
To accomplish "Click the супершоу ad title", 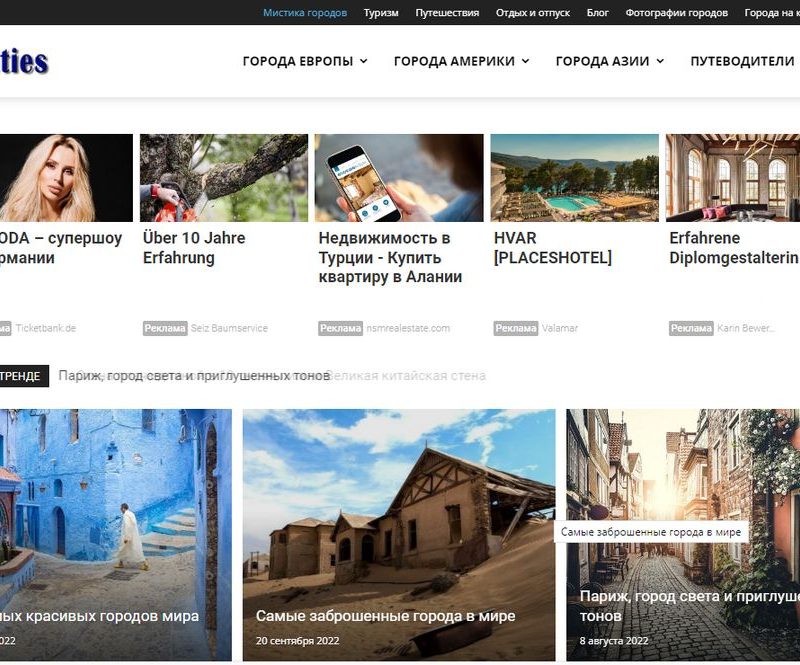I will [61, 248].
